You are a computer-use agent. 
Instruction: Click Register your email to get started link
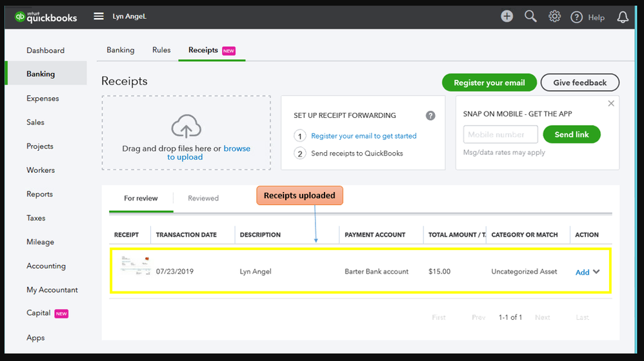(363, 136)
